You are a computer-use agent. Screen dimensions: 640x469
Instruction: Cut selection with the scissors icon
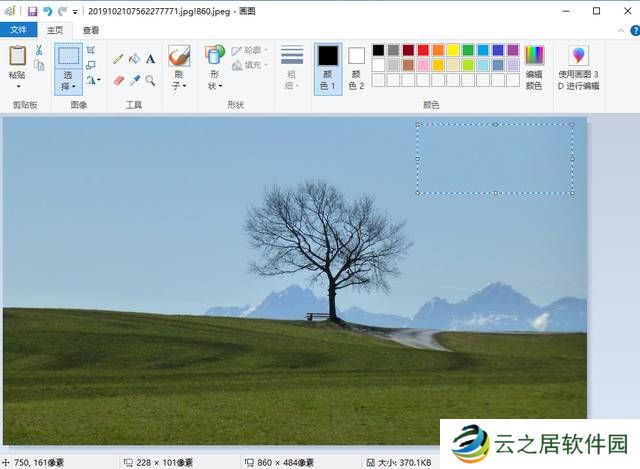point(39,50)
